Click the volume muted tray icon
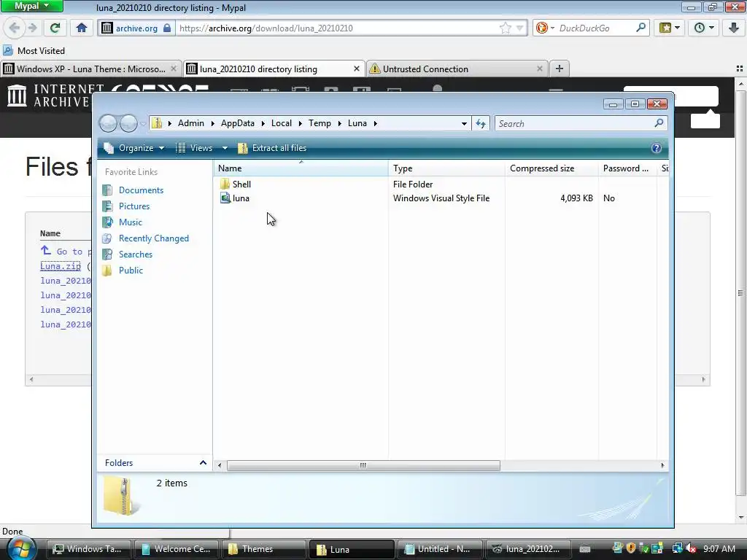 click(690, 549)
